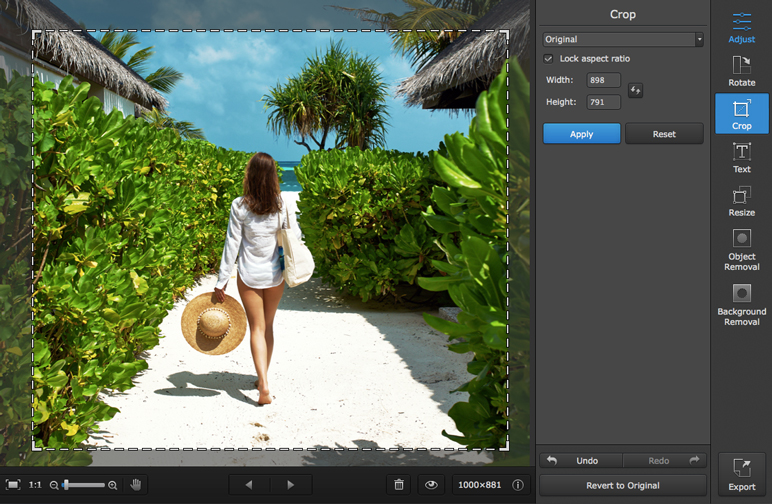Click Revert to Original
This screenshot has height=504, width=772.
pyautogui.click(x=622, y=485)
